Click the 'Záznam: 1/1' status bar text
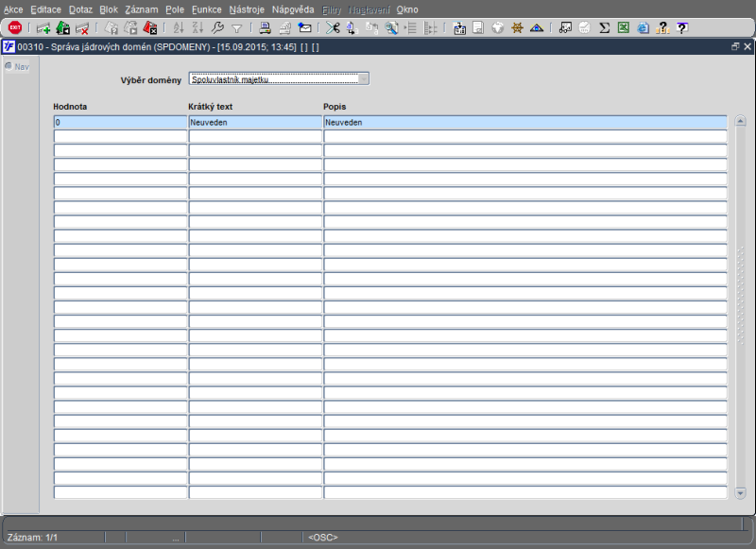 tap(32, 538)
